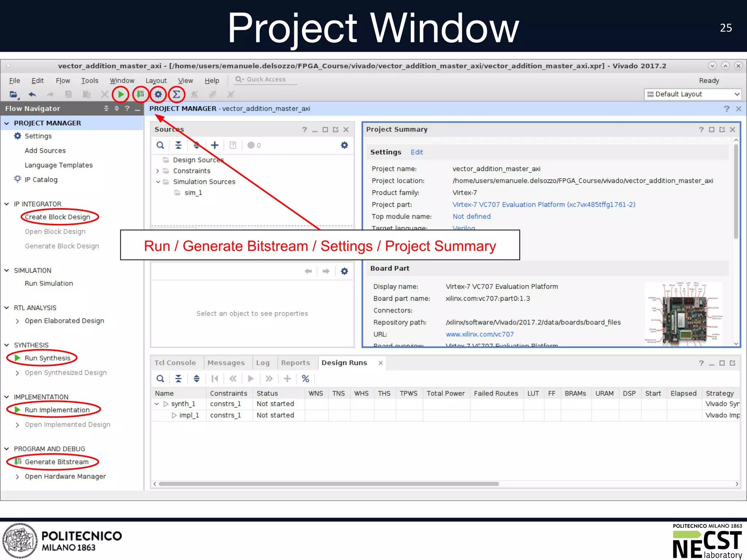The image size is (747, 560).
Task: Click Generate Bitstream in Flow Navigator
Action: (57, 462)
